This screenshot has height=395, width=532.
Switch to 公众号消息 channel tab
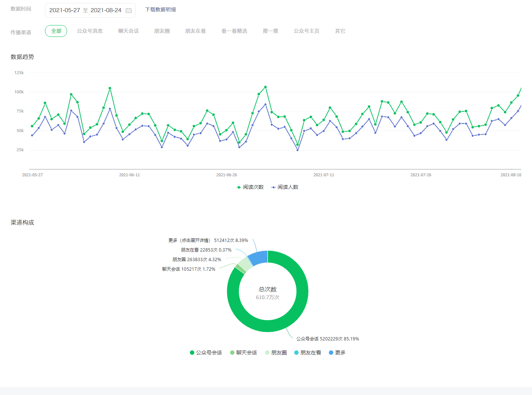click(x=90, y=31)
